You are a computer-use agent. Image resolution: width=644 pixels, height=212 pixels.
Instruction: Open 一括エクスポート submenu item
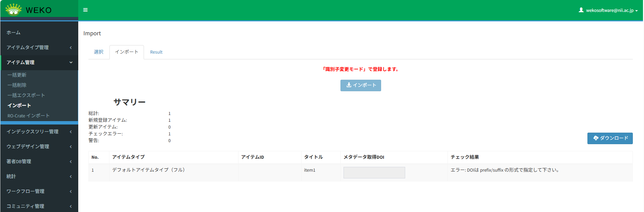coord(26,95)
